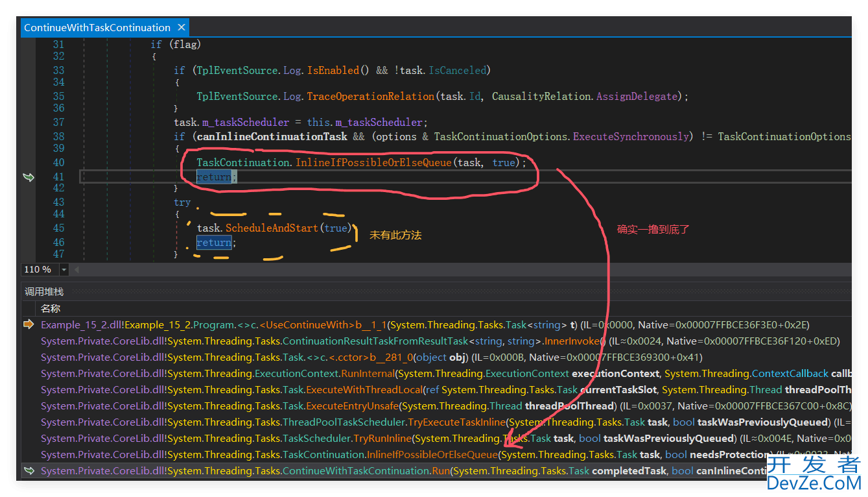Click the try keyword on line 43
This screenshot has height=497, width=868.
[182, 202]
